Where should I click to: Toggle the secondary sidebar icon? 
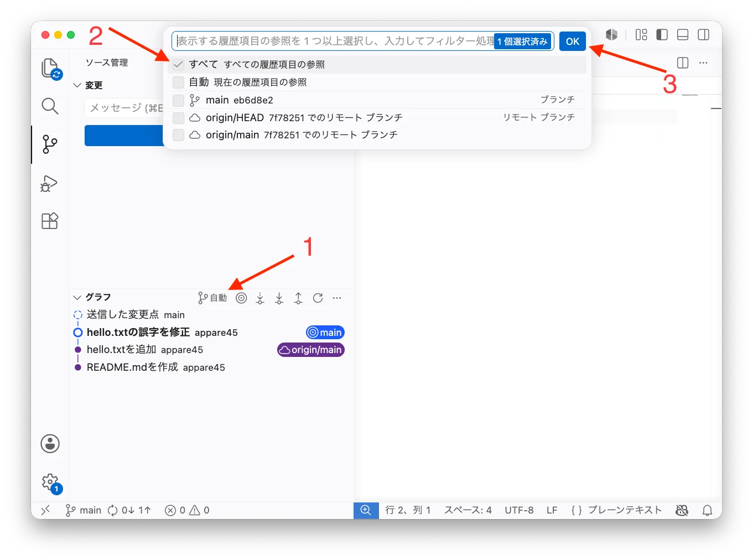[703, 35]
